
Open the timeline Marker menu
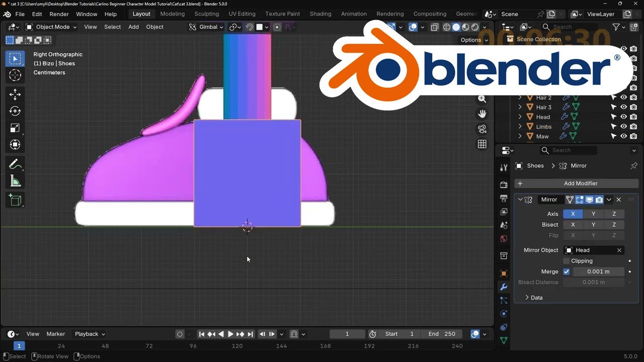[56, 334]
